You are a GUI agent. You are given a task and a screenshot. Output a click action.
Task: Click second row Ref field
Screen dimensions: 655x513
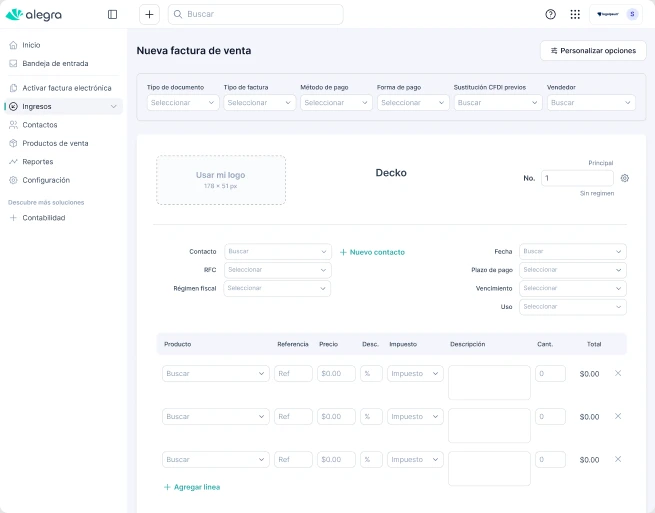click(x=293, y=416)
